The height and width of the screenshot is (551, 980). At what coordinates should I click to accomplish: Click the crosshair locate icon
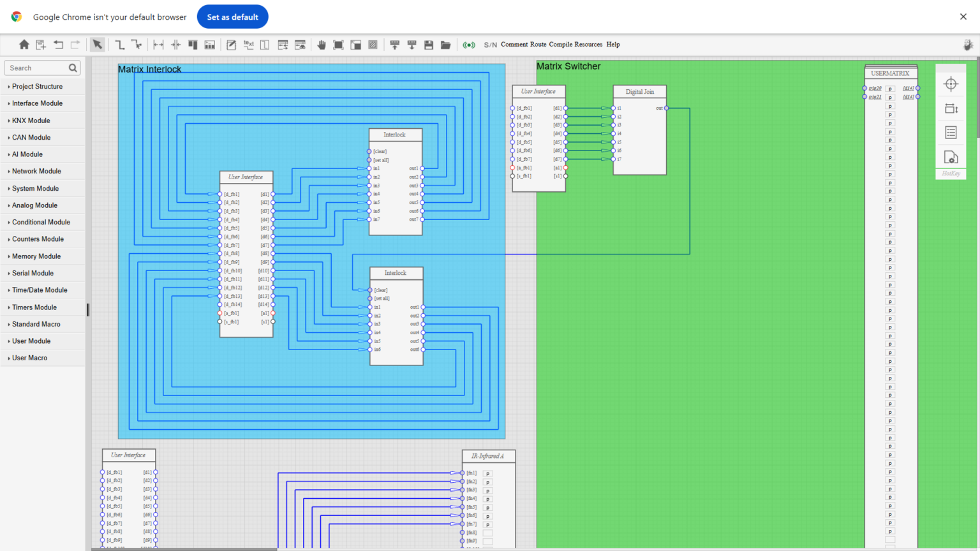951,84
